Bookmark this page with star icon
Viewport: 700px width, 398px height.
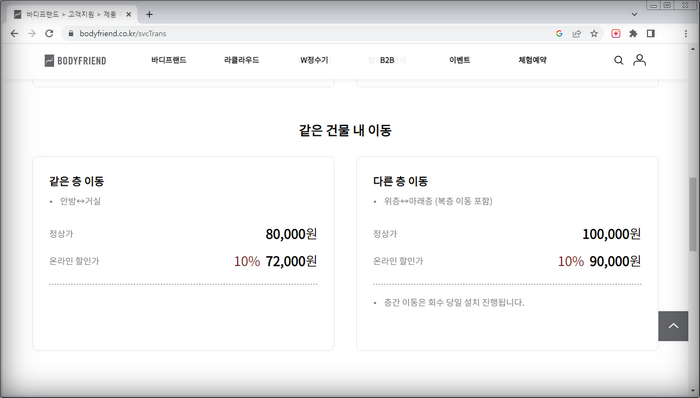pos(594,33)
